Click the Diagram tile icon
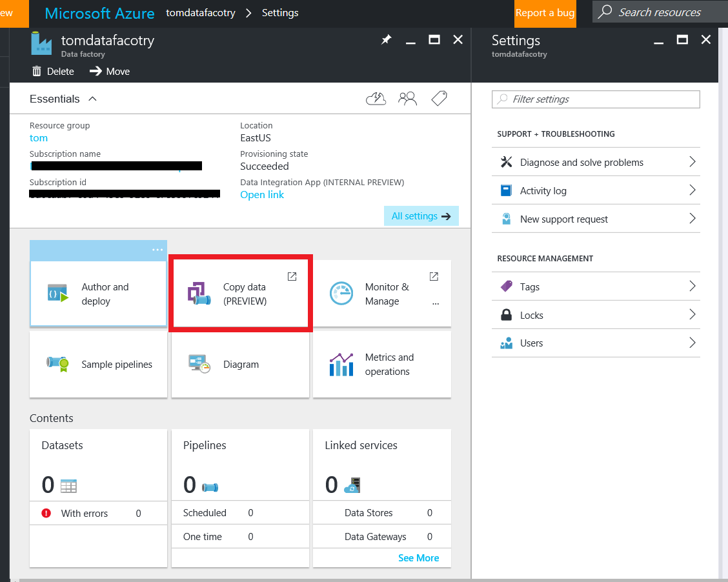728x582 pixels. click(199, 364)
